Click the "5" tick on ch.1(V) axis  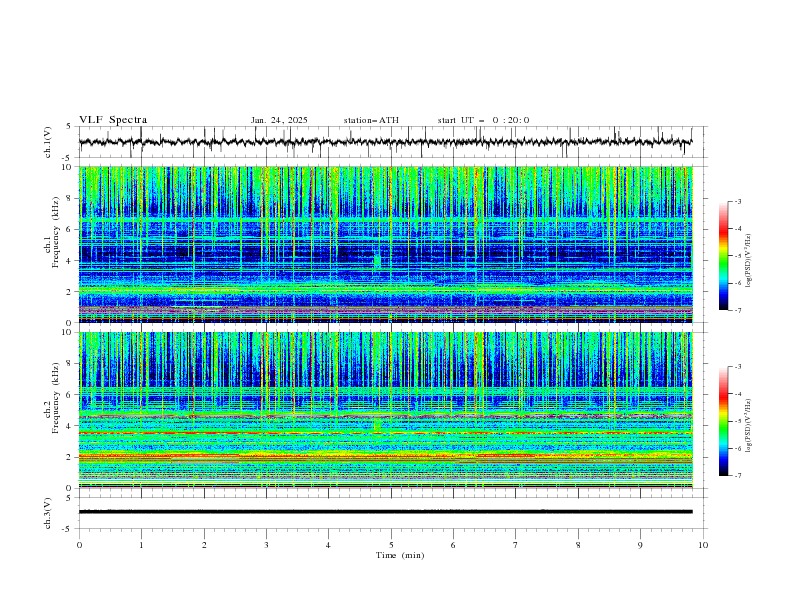point(69,126)
